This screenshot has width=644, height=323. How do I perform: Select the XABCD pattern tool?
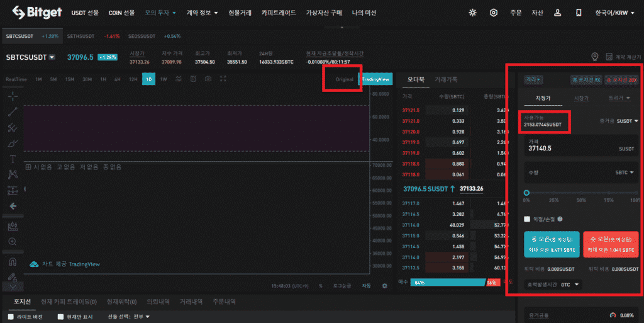tap(13, 174)
